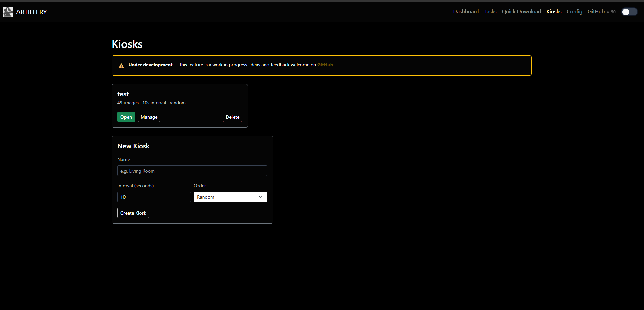This screenshot has height=310, width=644.
Task: Focus the Interval seconds input
Action: [154, 197]
